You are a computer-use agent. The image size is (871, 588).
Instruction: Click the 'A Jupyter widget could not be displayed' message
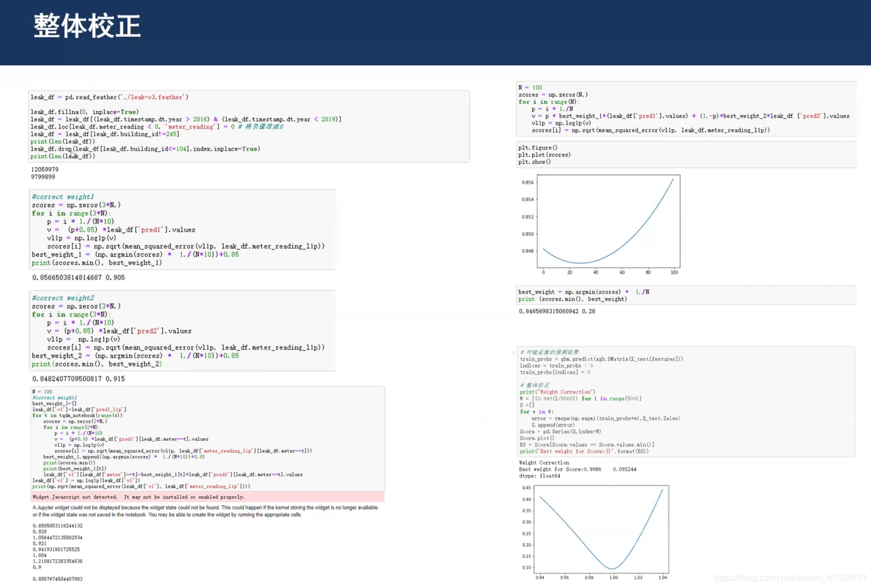[x=206, y=511]
